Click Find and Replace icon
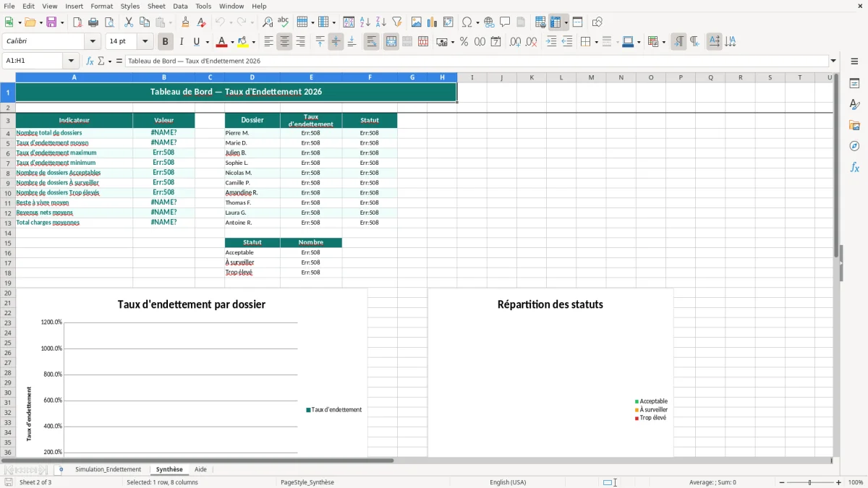 [268, 22]
